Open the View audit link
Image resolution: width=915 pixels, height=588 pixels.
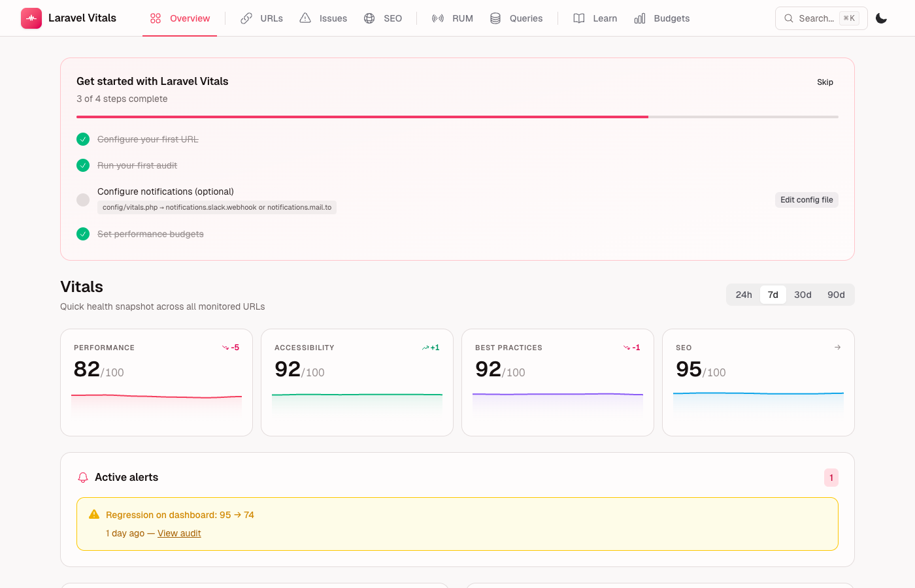pyautogui.click(x=179, y=533)
